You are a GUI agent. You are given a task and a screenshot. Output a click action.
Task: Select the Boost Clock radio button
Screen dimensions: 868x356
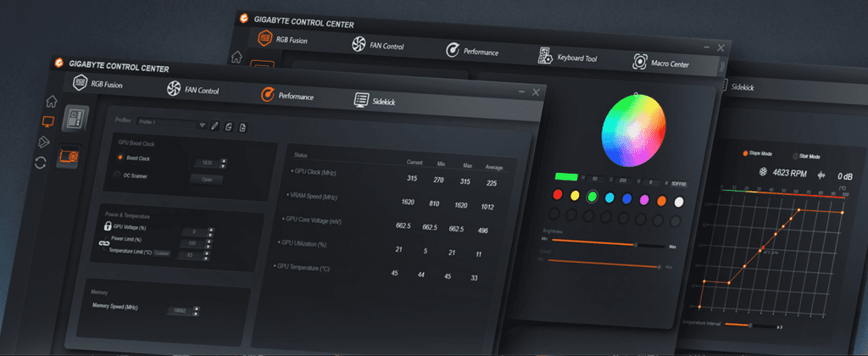click(x=120, y=158)
